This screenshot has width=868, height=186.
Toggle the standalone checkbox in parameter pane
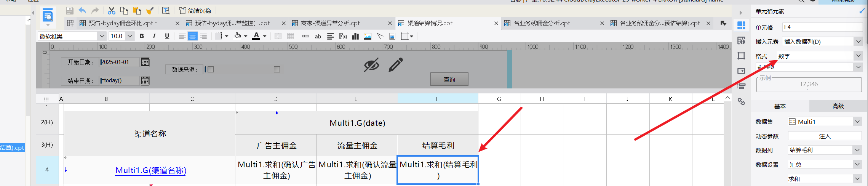277,69
